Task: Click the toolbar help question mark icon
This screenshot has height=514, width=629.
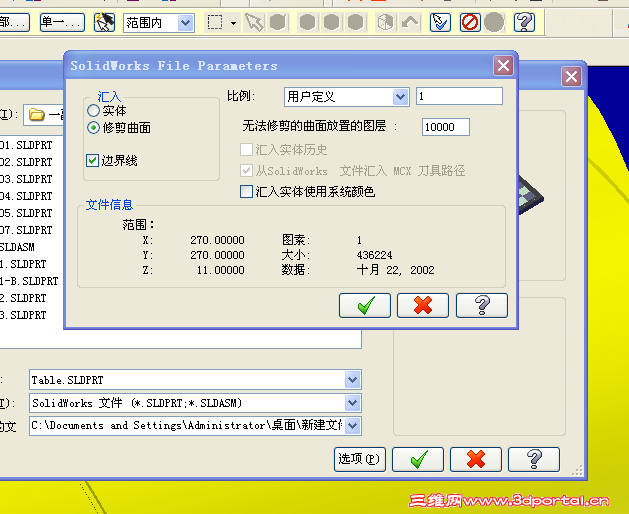Action: coord(524,22)
